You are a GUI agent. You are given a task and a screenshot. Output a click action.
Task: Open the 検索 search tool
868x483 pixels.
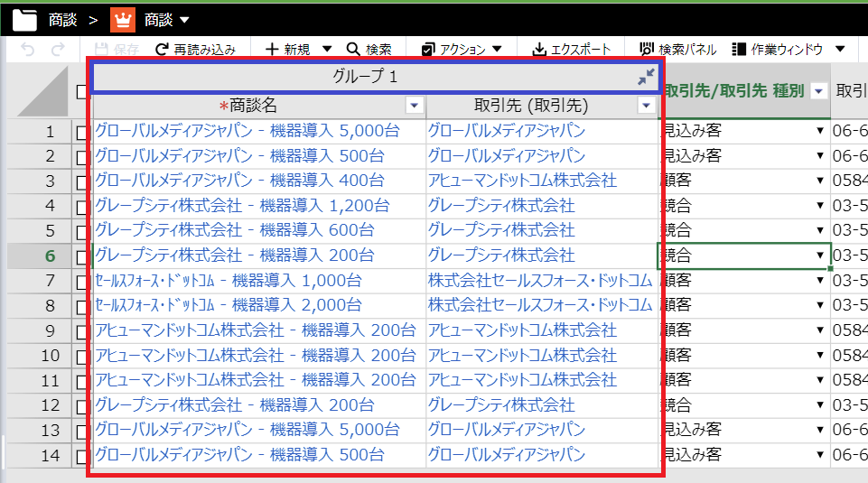click(369, 50)
